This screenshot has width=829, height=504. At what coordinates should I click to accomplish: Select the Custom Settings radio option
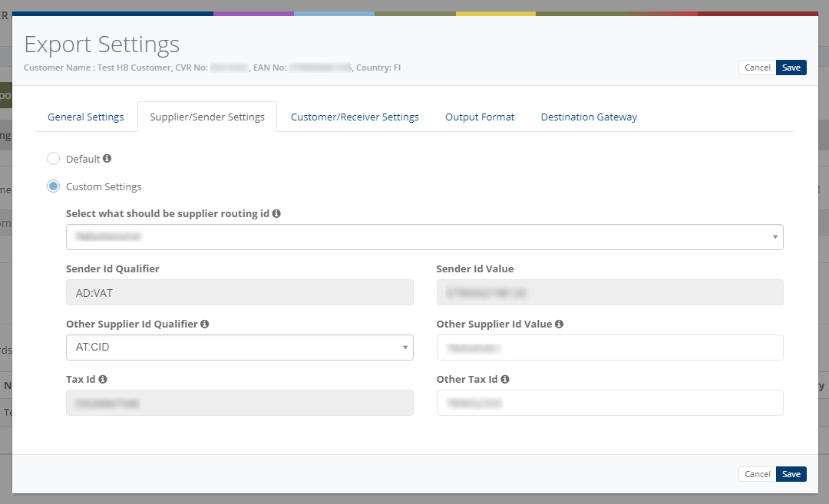pyautogui.click(x=54, y=186)
